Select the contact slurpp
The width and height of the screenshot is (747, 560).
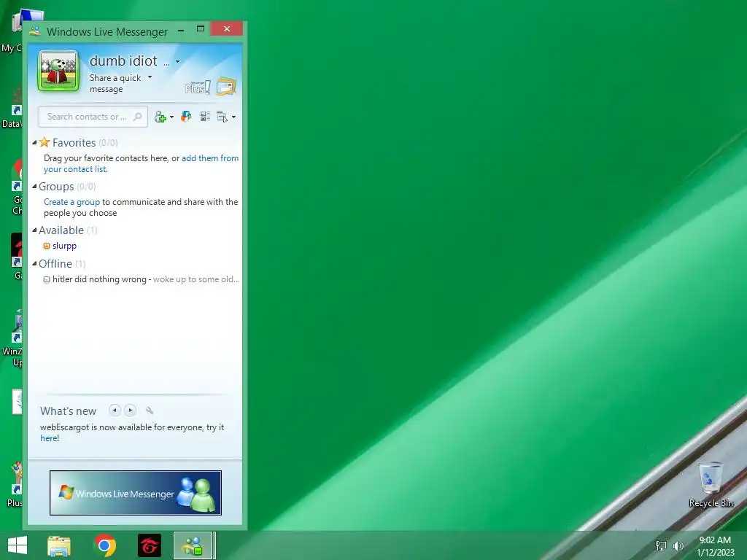64,246
